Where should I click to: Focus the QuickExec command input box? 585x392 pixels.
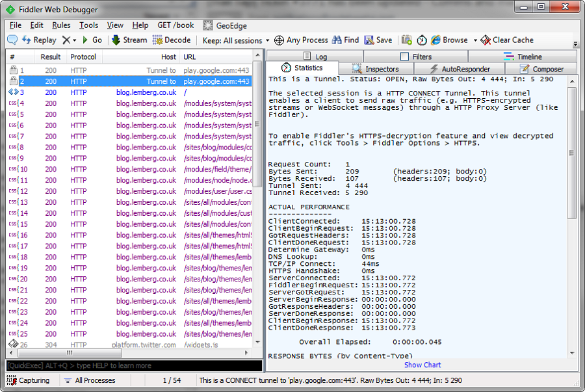point(135,365)
